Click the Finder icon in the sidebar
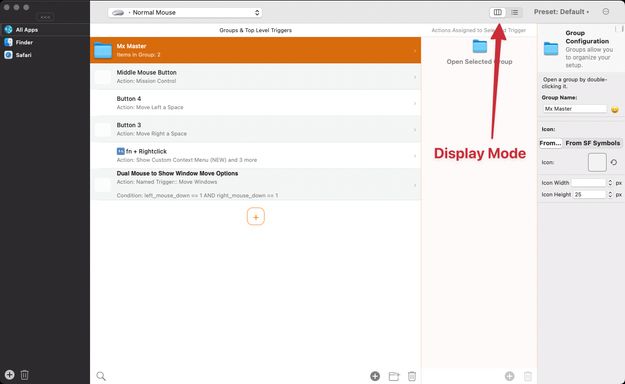Image resolution: width=625 pixels, height=384 pixels. point(8,42)
